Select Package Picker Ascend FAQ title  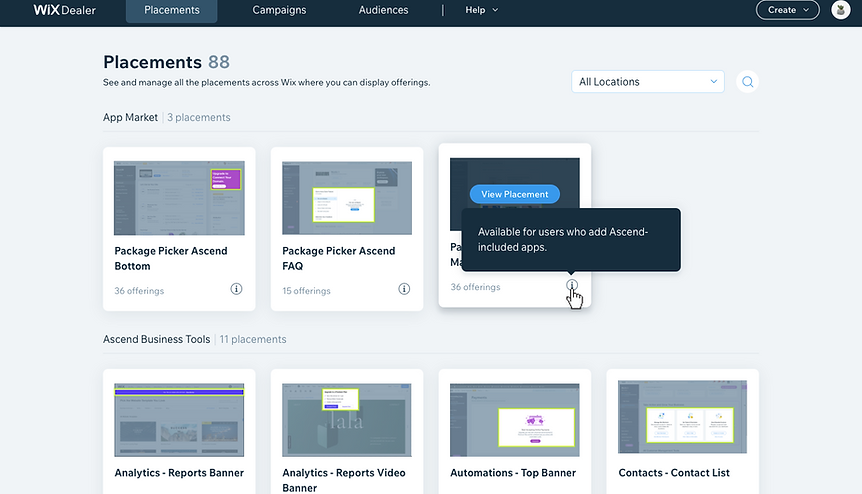pyautogui.click(x=339, y=258)
